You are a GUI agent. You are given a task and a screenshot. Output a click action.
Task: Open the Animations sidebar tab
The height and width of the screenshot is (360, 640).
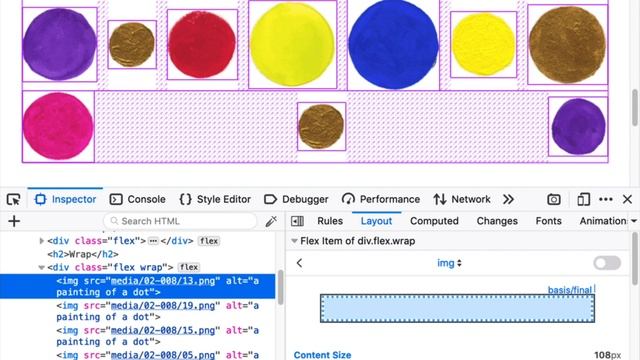point(602,221)
